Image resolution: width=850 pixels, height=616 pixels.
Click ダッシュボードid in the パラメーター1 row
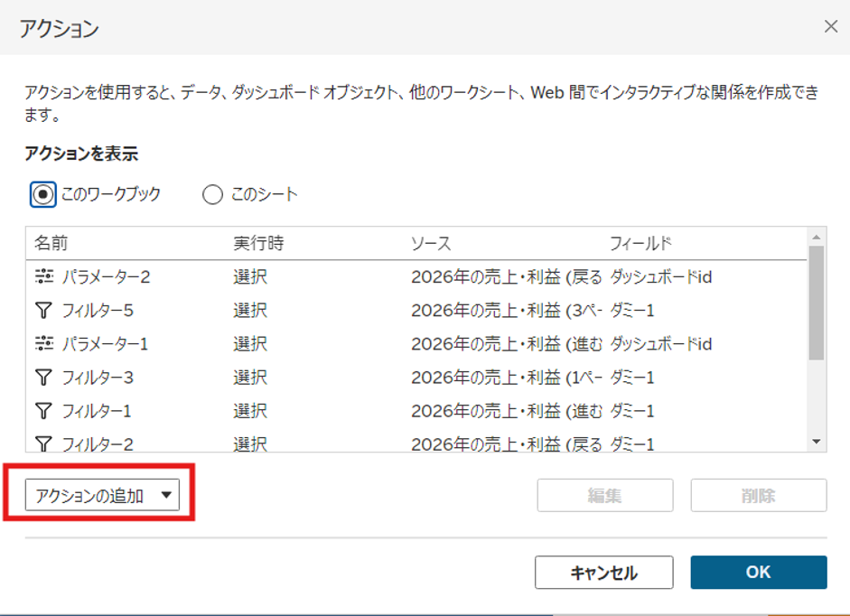661,344
